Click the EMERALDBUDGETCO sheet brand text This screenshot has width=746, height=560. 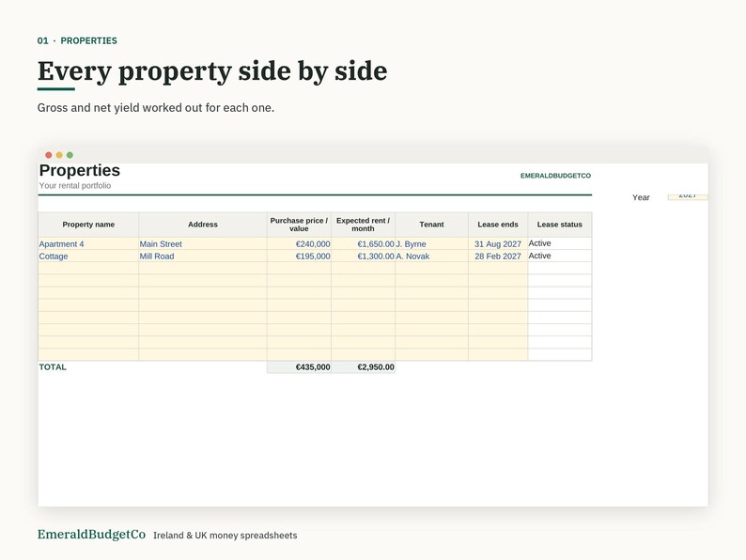(x=555, y=176)
